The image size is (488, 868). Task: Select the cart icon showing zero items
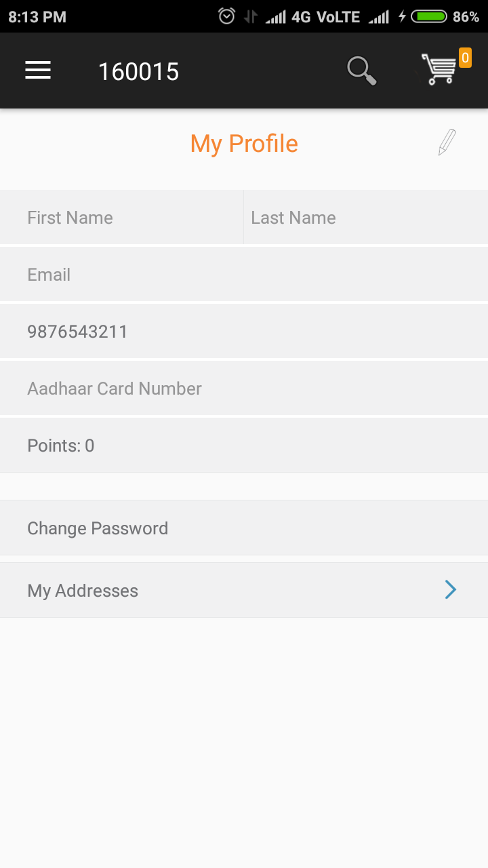(x=439, y=70)
